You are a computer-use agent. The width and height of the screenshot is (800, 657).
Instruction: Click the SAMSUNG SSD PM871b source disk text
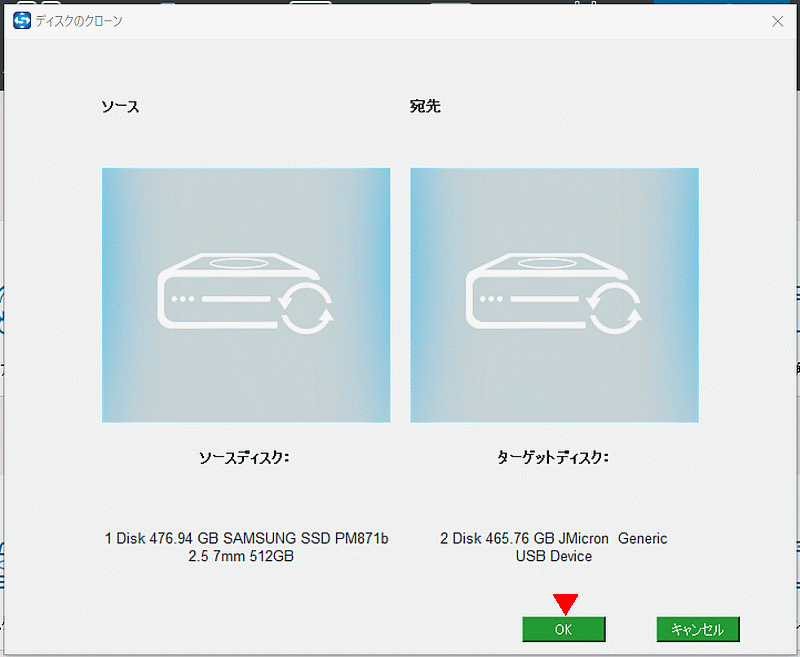[246, 547]
